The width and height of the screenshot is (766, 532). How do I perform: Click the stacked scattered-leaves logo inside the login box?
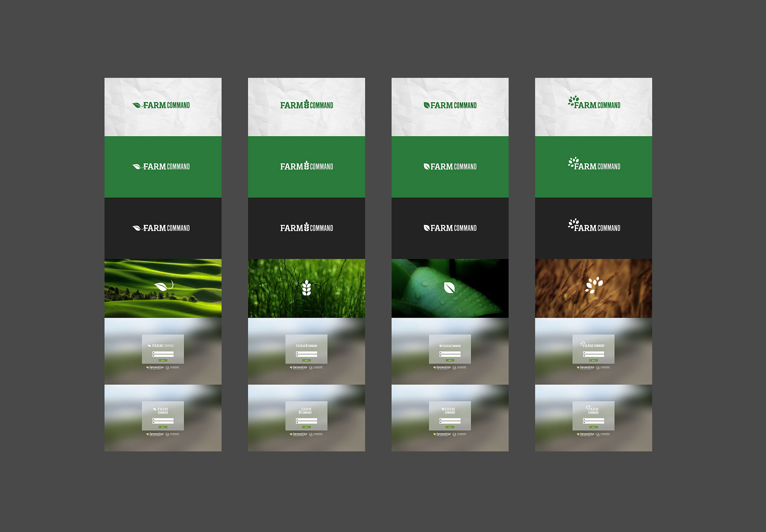click(592, 410)
